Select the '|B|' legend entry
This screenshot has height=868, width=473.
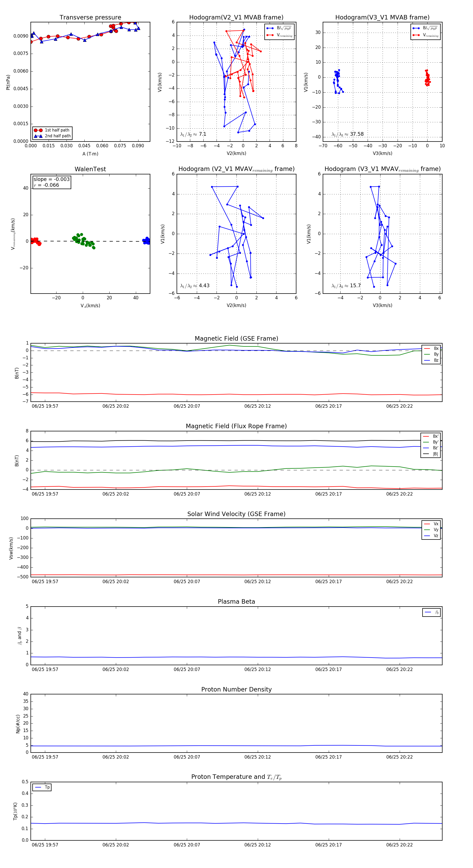coord(431,454)
